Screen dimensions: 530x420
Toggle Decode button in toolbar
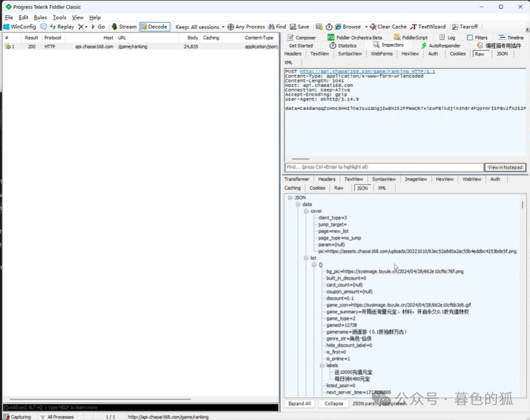tap(154, 27)
